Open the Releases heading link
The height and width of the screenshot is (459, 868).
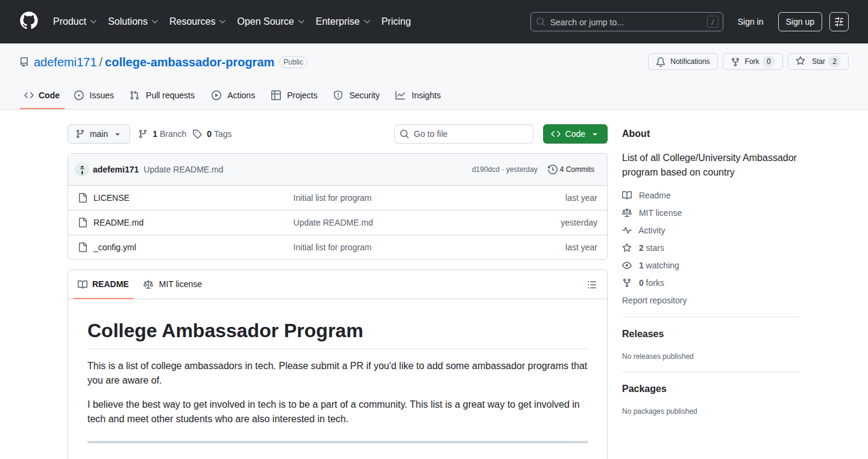click(x=643, y=334)
